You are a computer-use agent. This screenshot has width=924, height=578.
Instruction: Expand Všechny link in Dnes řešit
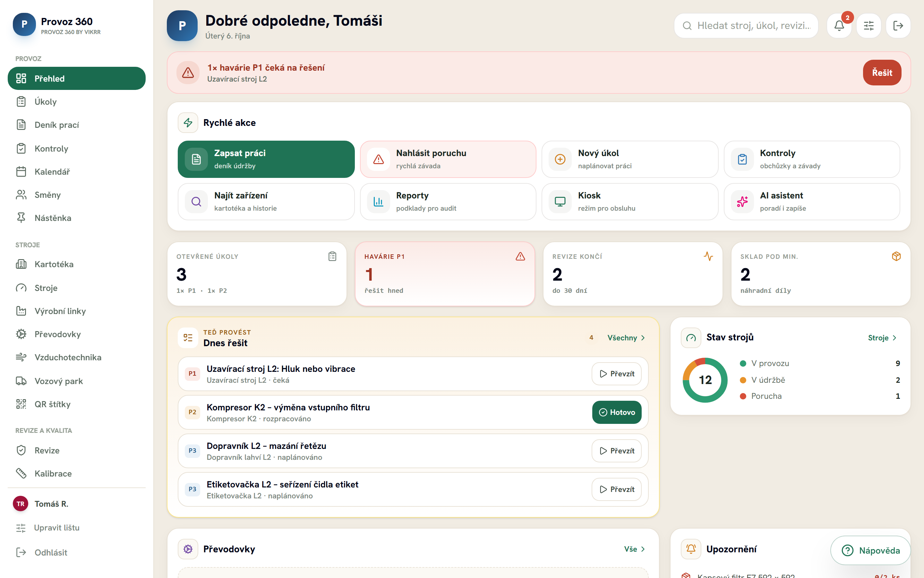(626, 337)
